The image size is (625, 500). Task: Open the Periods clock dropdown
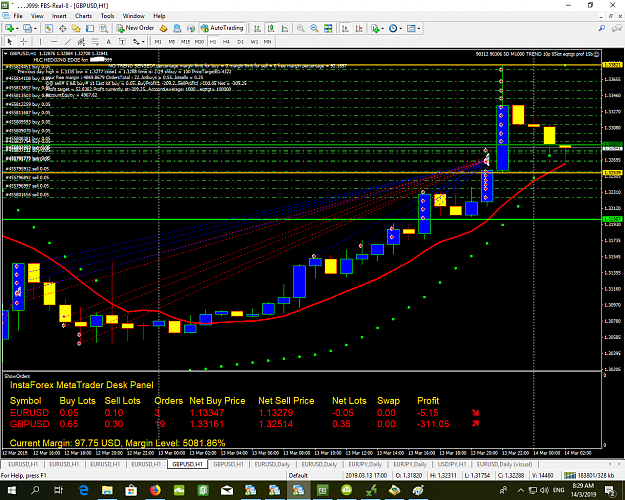point(395,28)
